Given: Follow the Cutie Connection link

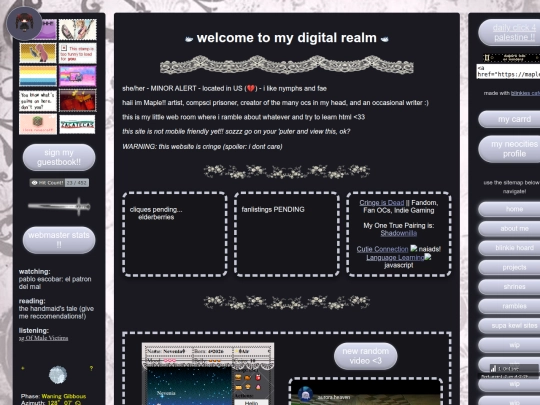Looking at the screenshot, I should (x=382, y=249).
